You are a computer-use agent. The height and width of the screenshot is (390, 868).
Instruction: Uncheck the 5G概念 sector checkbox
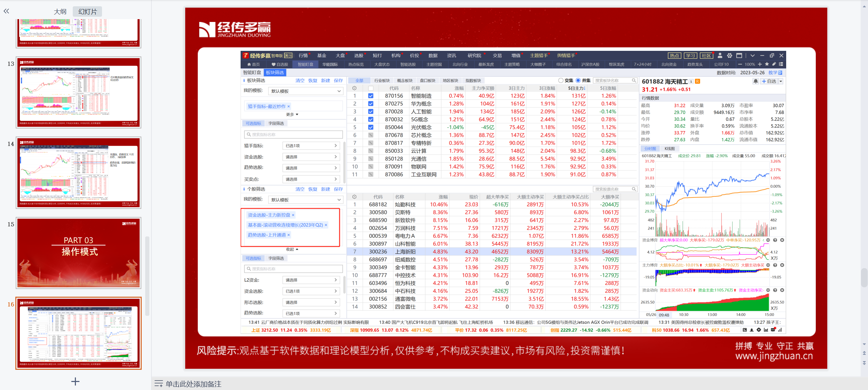371,119
